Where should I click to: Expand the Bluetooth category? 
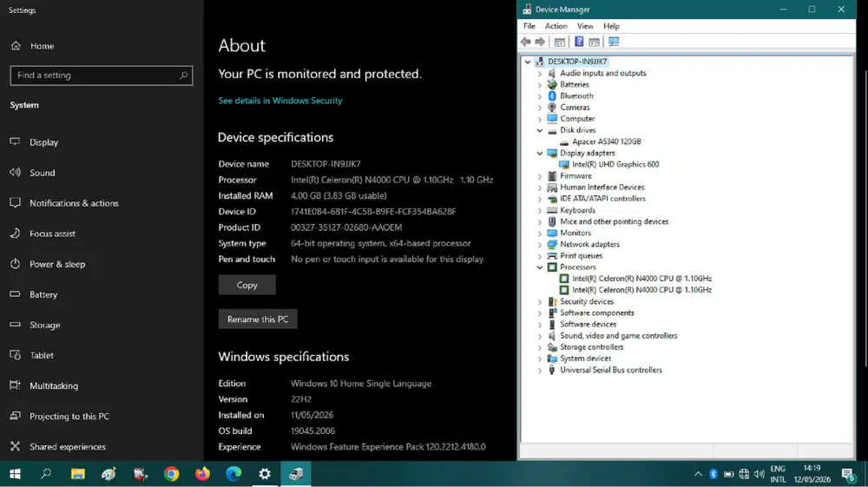click(x=540, y=96)
